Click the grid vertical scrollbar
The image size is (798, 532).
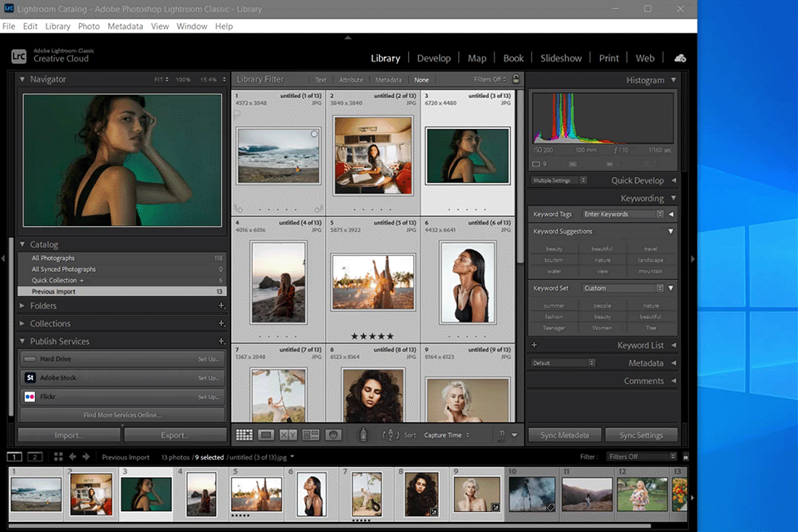pyautogui.click(x=520, y=175)
